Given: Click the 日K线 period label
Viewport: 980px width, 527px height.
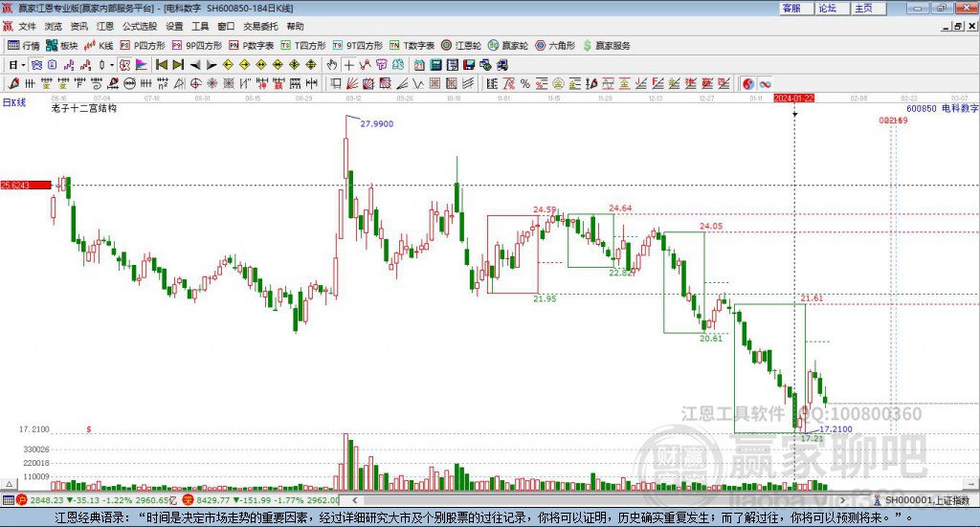Looking at the screenshot, I should coord(13,102).
